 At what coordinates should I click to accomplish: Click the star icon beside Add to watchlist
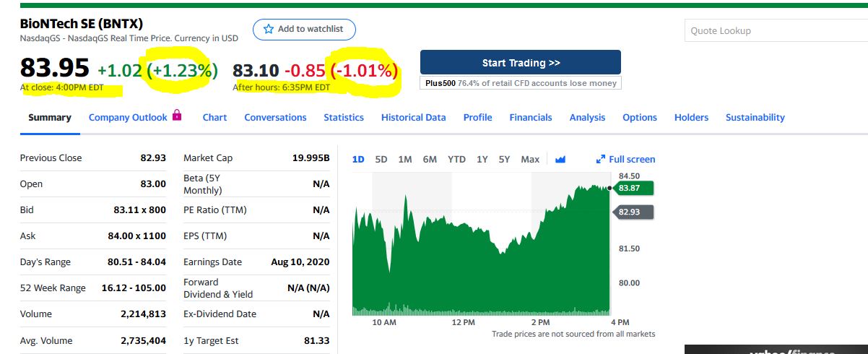(x=269, y=29)
